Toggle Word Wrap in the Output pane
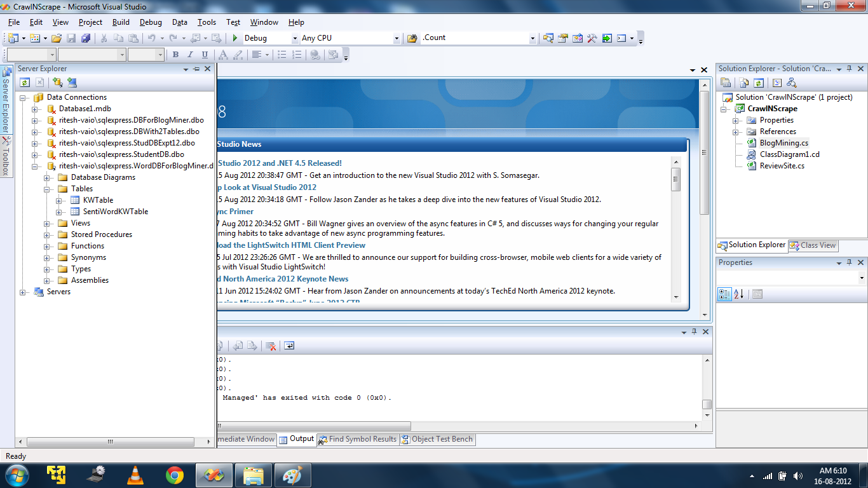Image resolution: width=868 pixels, height=488 pixels. coord(289,346)
